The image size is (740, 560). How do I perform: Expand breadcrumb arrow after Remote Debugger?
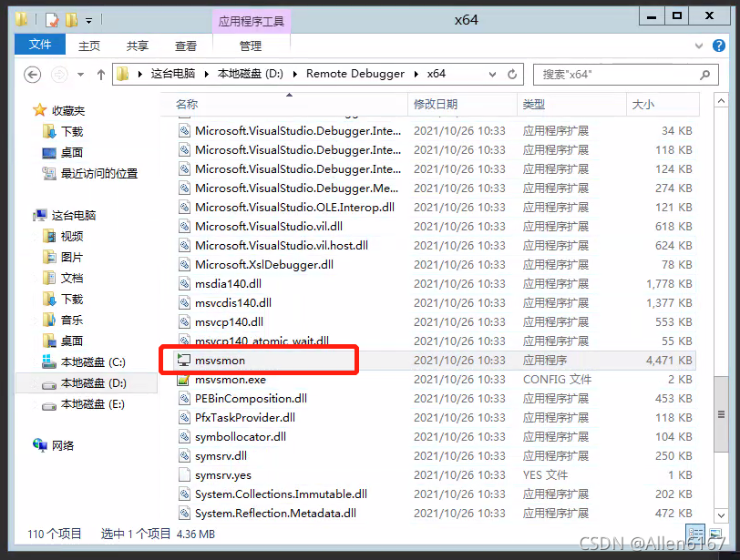(416, 74)
